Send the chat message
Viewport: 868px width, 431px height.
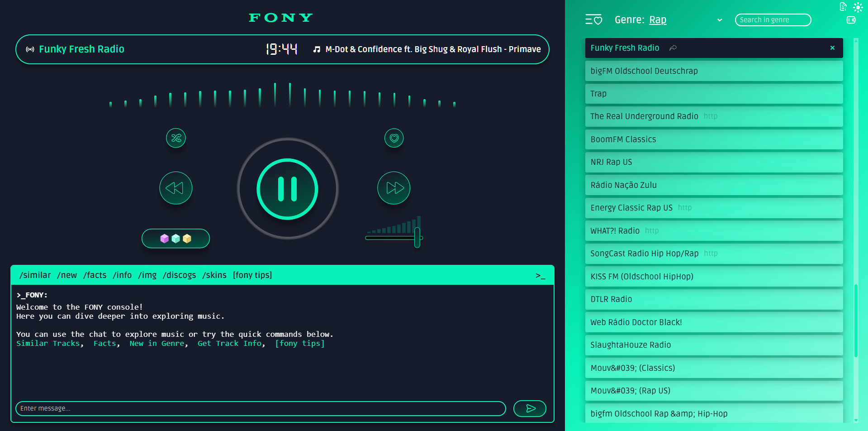click(x=530, y=408)
